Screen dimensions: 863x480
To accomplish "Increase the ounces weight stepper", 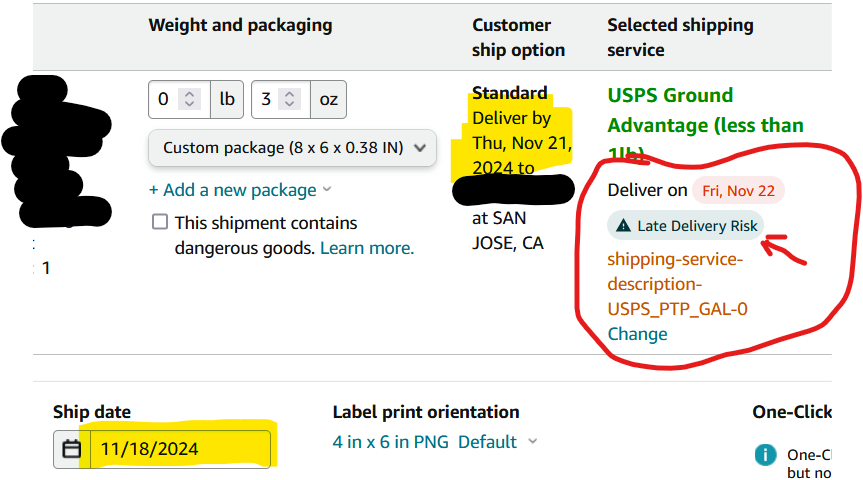I will point(290,94).
